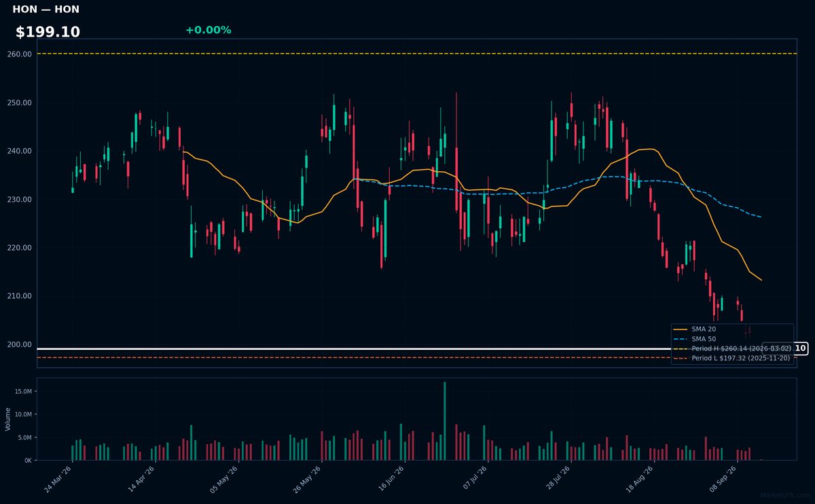Click the "15.0M" volume axis label
This screenshot has width=815, height=504.
pyautogui.click(x=22, y=391)
